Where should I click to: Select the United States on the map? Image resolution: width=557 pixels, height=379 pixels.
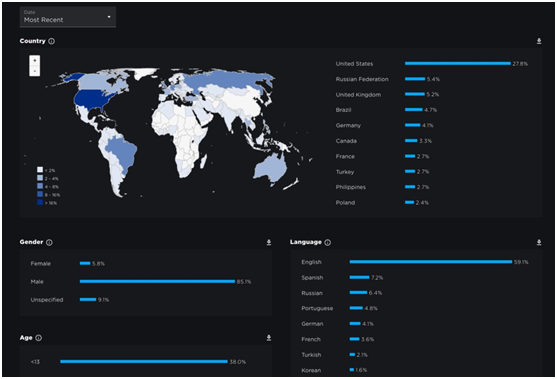click(93, 99)
